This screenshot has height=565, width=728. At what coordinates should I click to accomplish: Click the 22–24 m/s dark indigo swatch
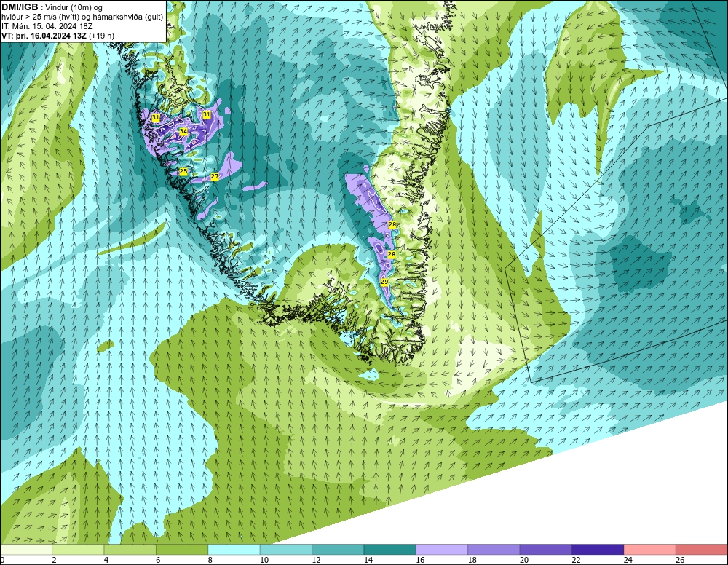(598, 550)
